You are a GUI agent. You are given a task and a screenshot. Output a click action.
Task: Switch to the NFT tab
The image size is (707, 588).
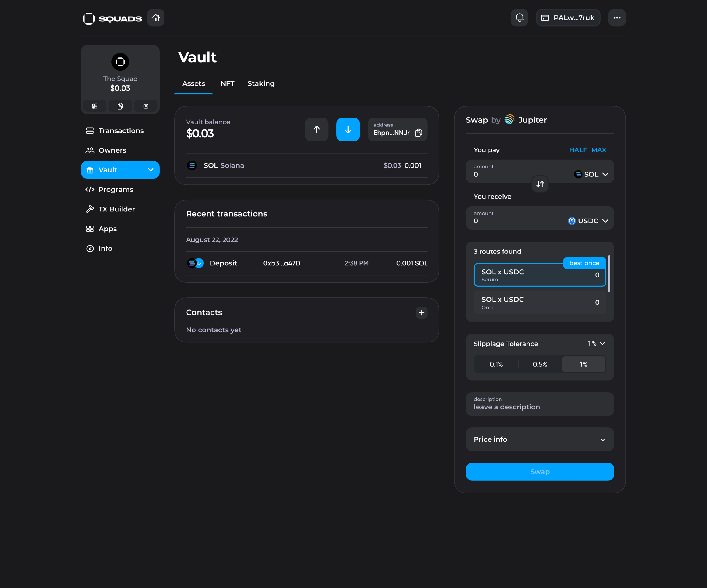click(x=227, y=83)
